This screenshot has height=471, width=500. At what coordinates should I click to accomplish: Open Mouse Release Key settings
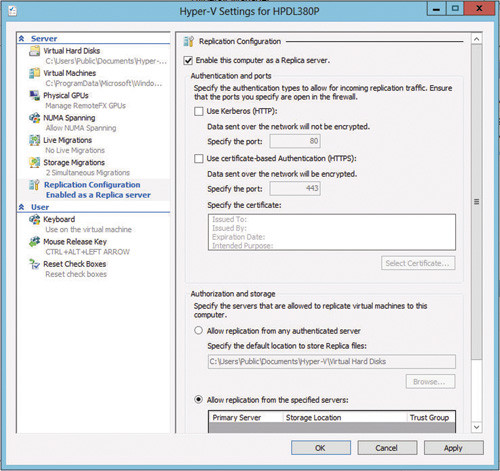tap(75, 242)
